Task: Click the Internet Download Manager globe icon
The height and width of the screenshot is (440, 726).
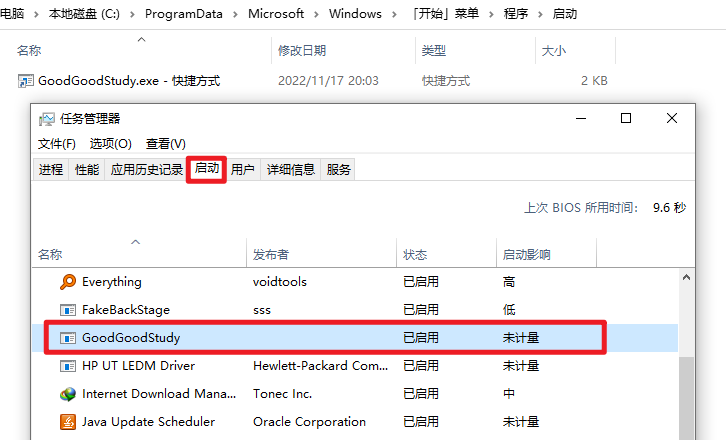Action: click(68, 394)
